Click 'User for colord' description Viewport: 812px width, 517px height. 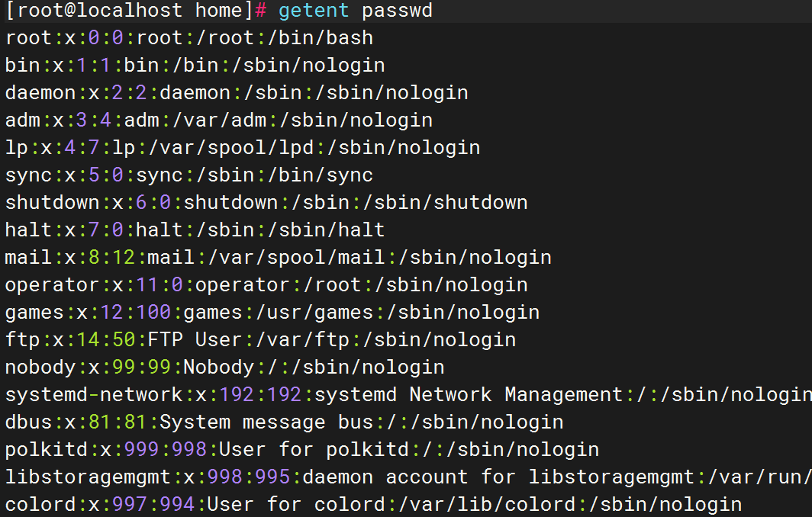295,505
